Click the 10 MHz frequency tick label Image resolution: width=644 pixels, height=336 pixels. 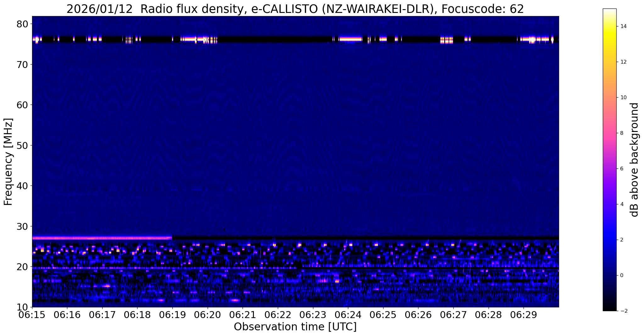coord(22,307)
